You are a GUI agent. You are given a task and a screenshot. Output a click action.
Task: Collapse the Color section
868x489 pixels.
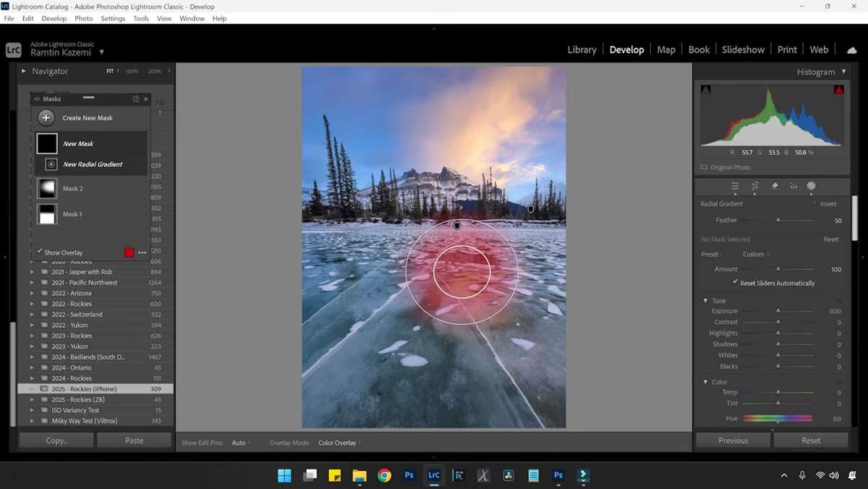pos(705,382)
